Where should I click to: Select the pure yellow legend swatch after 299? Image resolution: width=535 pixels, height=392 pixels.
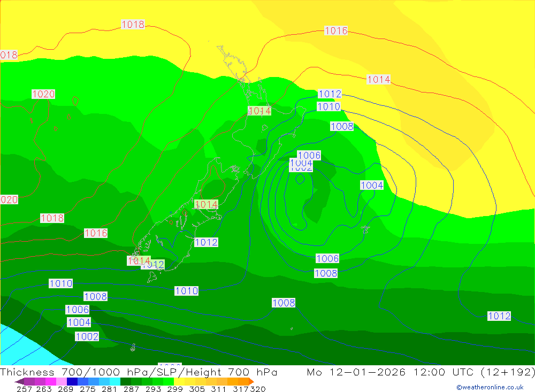(179, 381)
